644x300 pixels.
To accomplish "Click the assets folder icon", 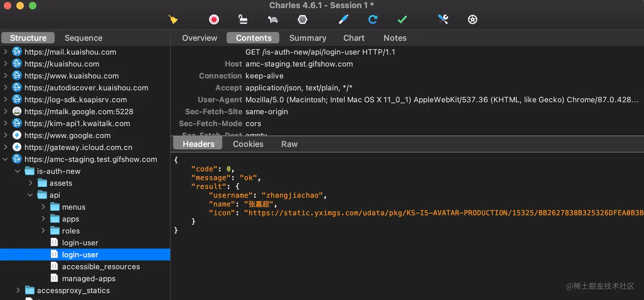I will [x=42, y=183].
